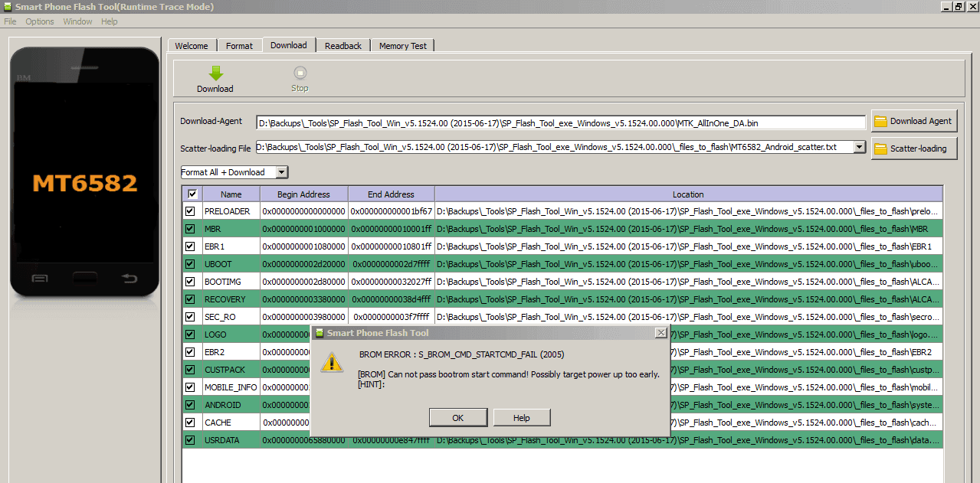980x483 pixels.
Task: Uncheck the RECOVERY partition checkbox
Action: pos(190,299)
